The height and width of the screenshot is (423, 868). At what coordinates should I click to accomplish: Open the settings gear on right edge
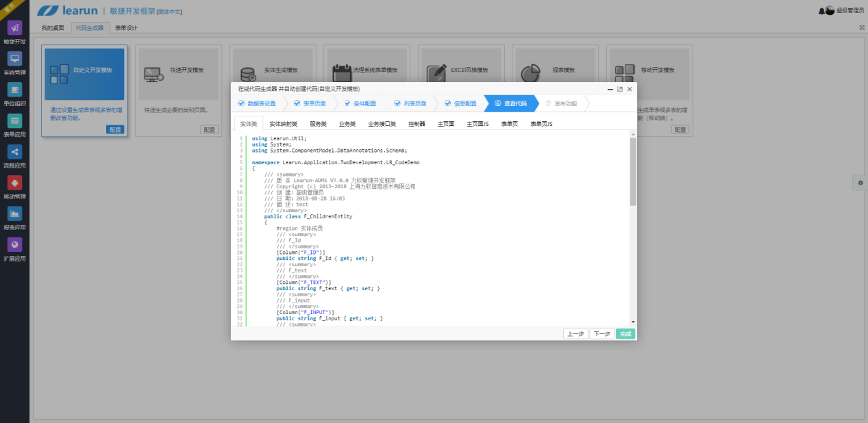pyautogui.click(x=860, y=182)
